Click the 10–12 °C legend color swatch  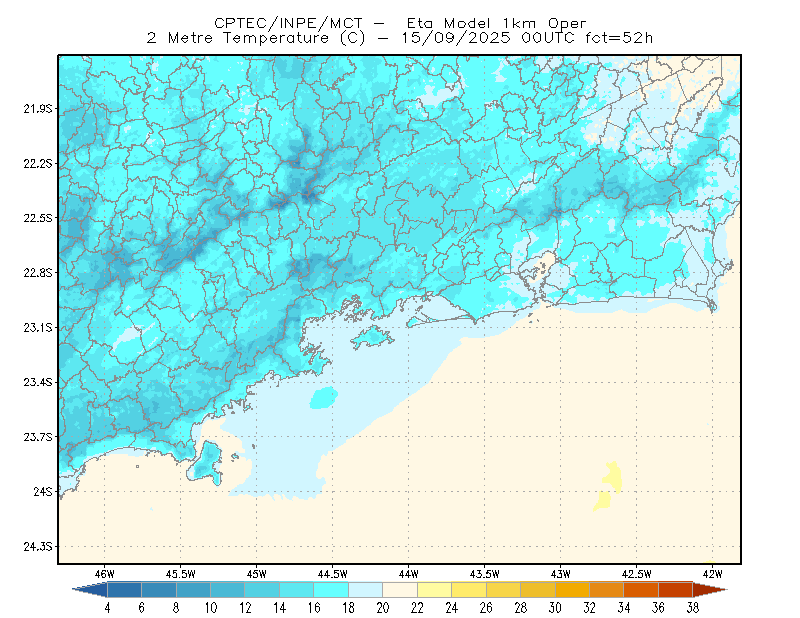pos(228,589)
